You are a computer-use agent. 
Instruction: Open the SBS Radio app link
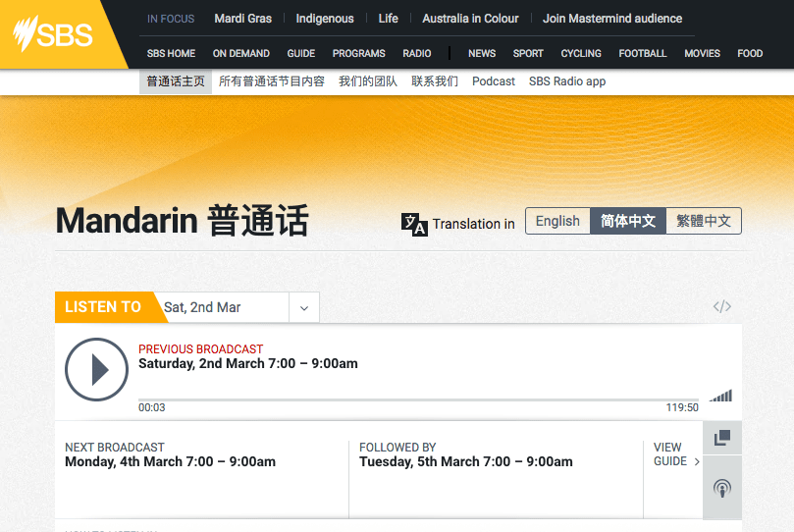point(567,81)
